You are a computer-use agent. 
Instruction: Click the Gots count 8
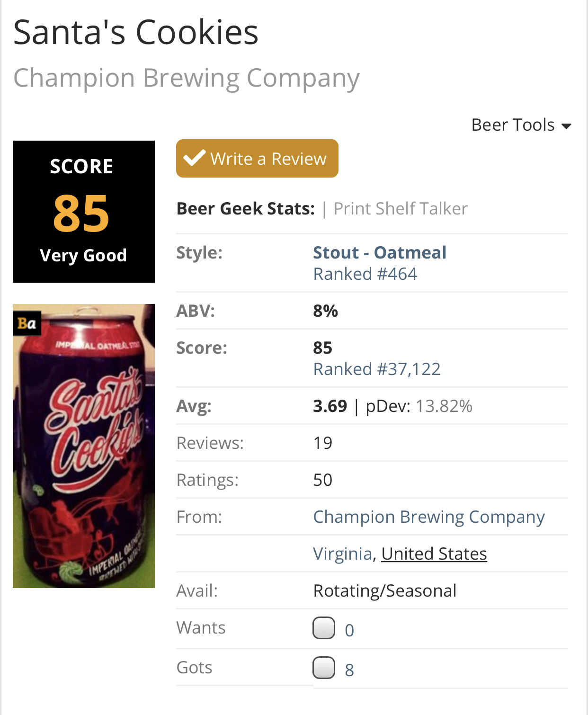[349, 670]
